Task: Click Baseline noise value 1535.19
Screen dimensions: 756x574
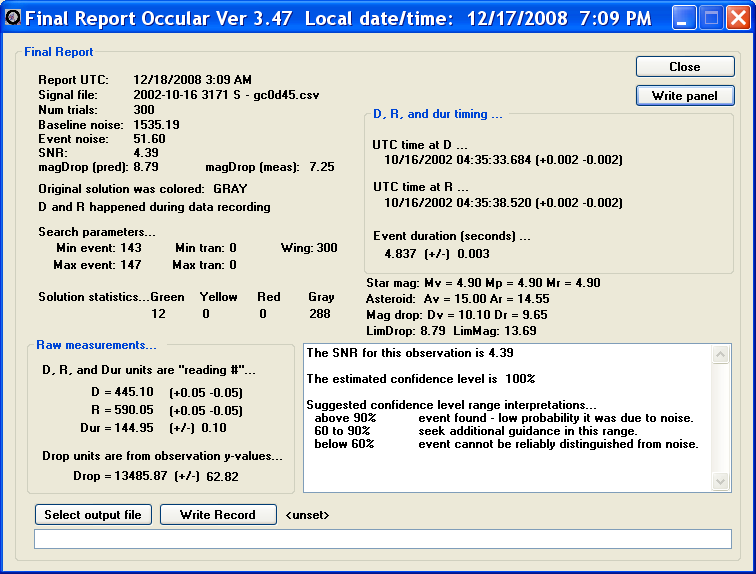Action: (156, 125)
